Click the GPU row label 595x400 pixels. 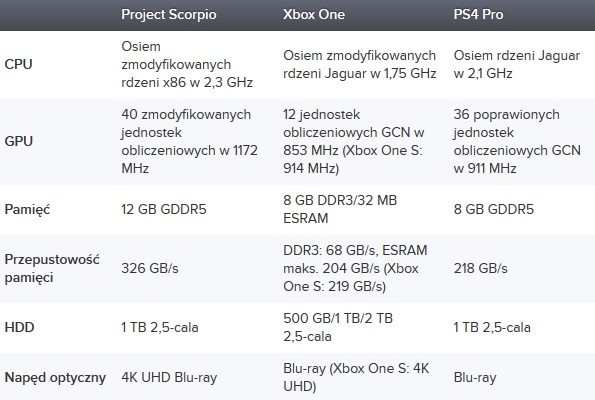point(19,141)
